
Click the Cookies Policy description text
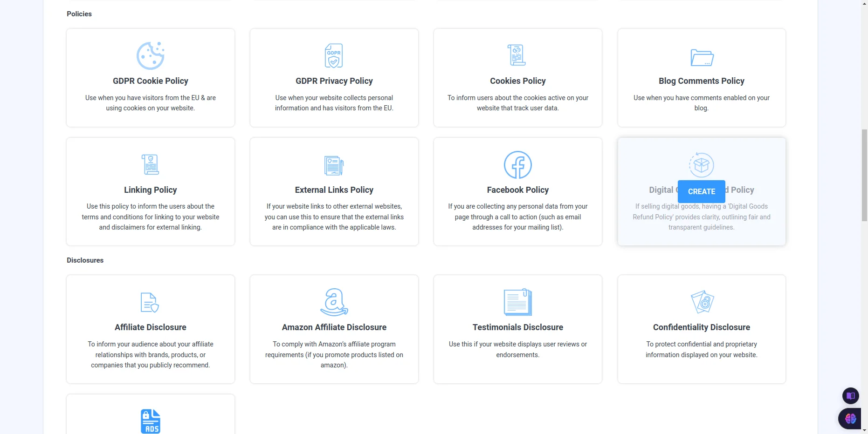click(x=518, y=103)
